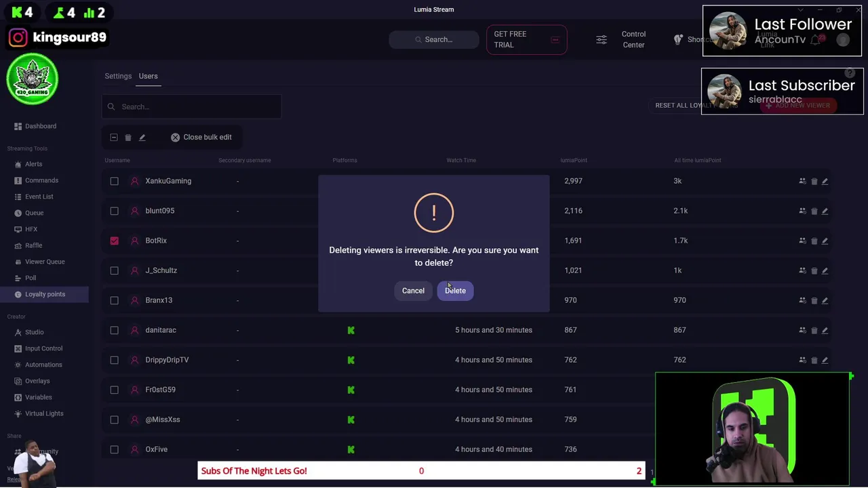The width and height of the screenshot is (868, 488).
Task: Check the Branx13 row checkbox
Action: (x=114, y=300)
